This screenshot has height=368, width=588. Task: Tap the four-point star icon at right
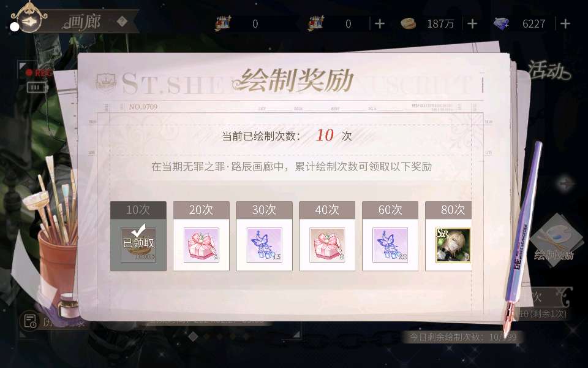coord(565,184)
